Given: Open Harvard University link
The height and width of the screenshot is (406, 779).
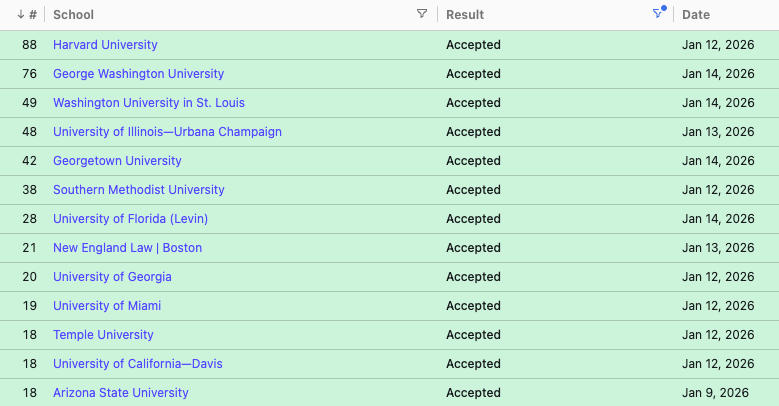Looking at the screenshot, I should [105, 45].
